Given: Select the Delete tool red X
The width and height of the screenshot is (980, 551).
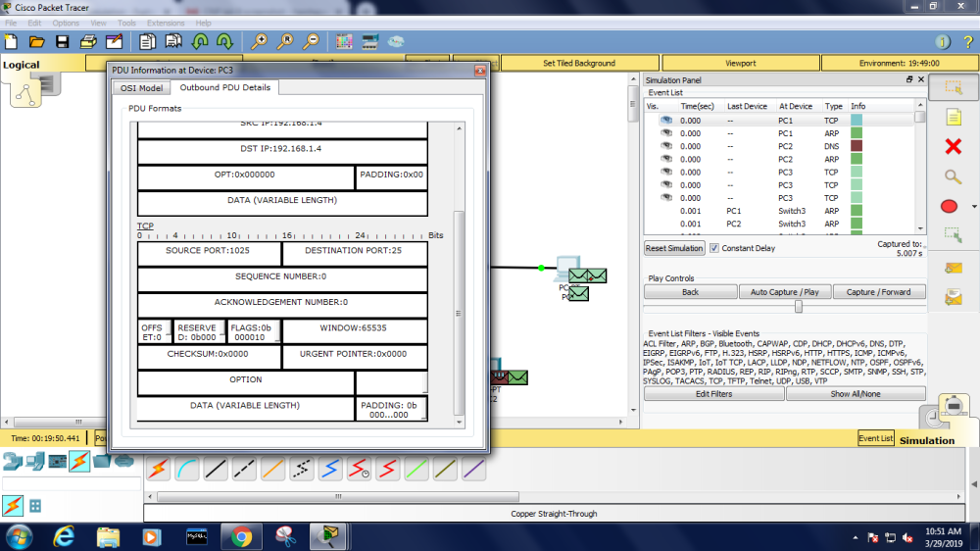Looking at the screenshot, I should pyautogui.click(x=953, y=147).
